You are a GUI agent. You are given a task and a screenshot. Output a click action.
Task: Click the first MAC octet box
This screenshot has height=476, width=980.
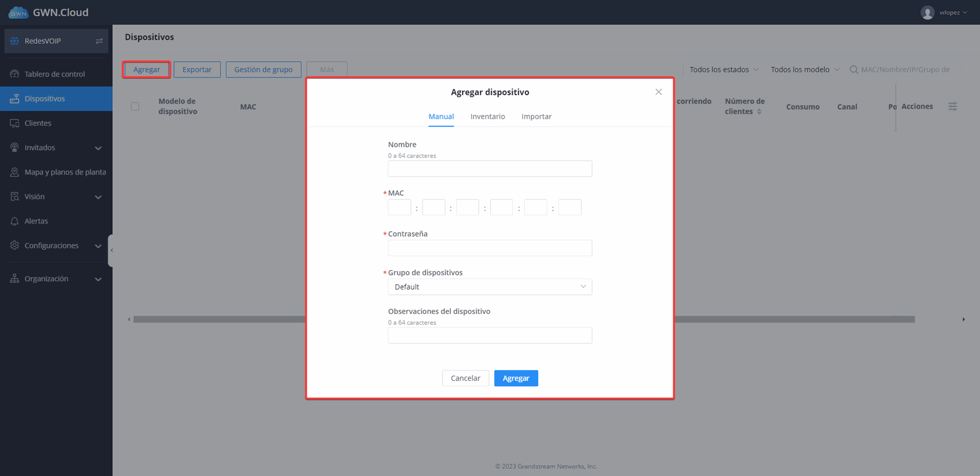(399, 207)
